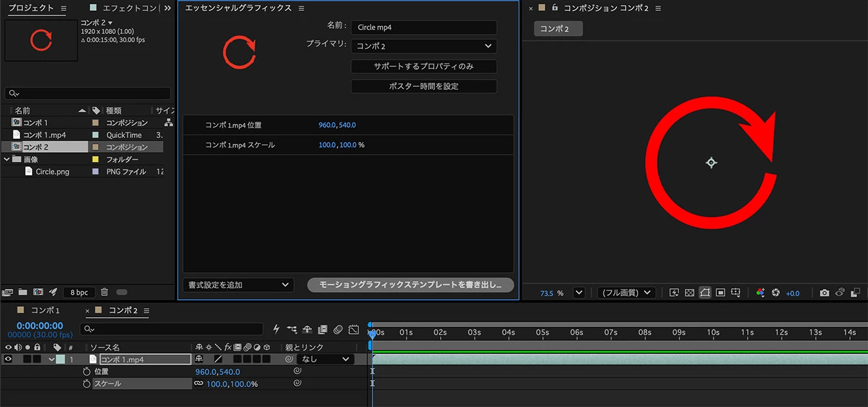This screenshot has width=868, height=407.
Task: Toggle transparency grid in viewer
Action: (x=689, y=293)
